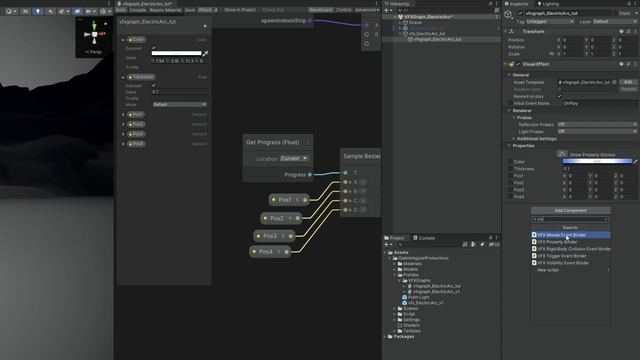Toggle GameObject active checkbox in Inspector
Image resolution: width=640 pixels, height=360 pixels.
point(520,13)
